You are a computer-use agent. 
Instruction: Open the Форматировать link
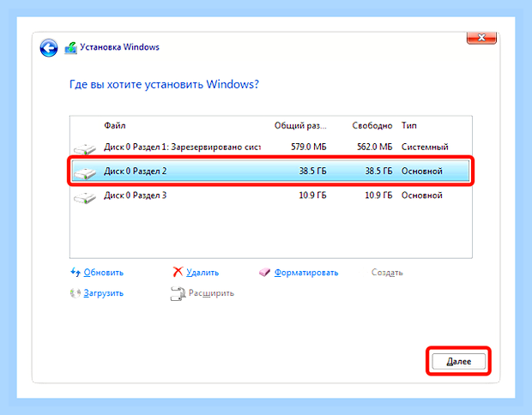[x=306, y=273]
